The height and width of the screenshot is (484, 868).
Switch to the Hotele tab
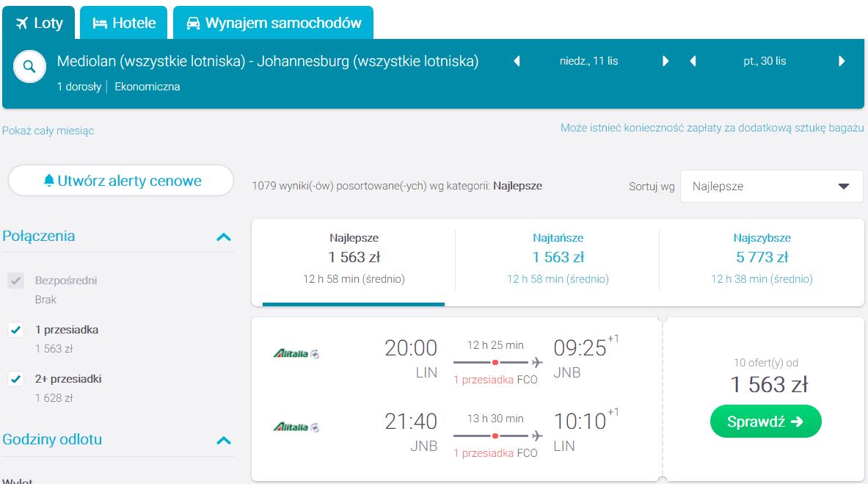coord(124,23)
